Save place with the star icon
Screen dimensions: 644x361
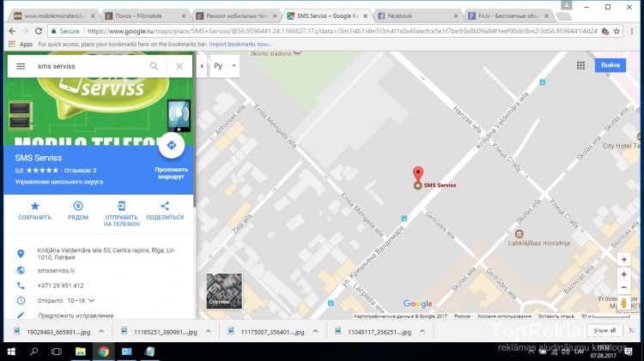(x=35, y=207)
